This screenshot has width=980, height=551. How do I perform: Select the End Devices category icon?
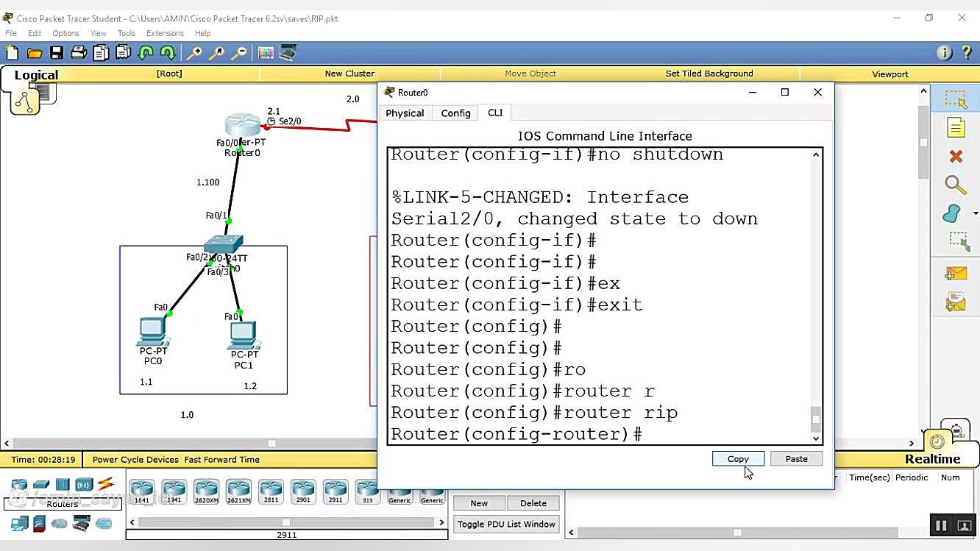(x=19, y=524)
